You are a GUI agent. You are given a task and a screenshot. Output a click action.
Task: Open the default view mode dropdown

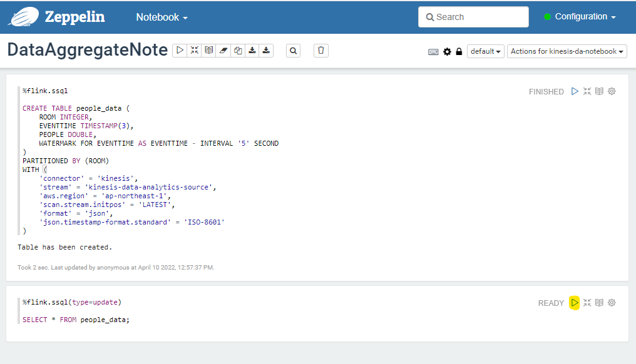pos(486,51)
